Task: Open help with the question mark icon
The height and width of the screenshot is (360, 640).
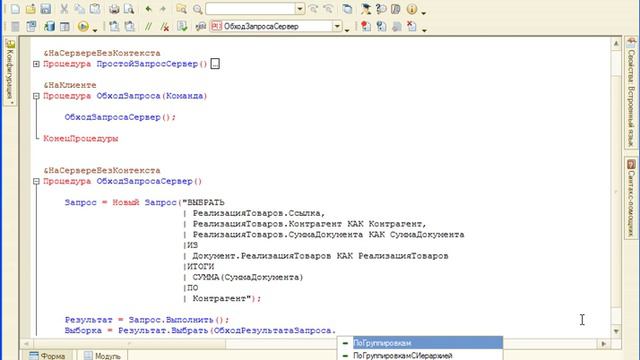Action: pyautogui.click(x=381, y=9)
